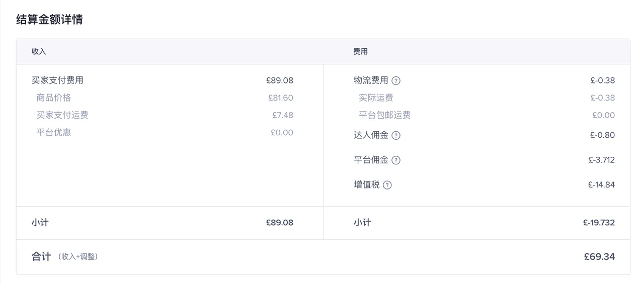Click the 平台包邮运费 label
644x285 pixels.
point(384,115)
